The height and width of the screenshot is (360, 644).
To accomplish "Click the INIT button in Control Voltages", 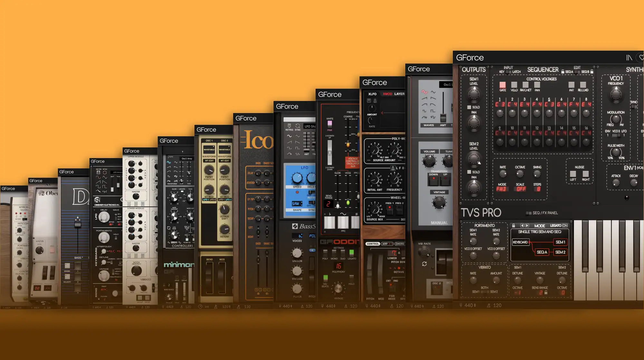I will (571, 85).
